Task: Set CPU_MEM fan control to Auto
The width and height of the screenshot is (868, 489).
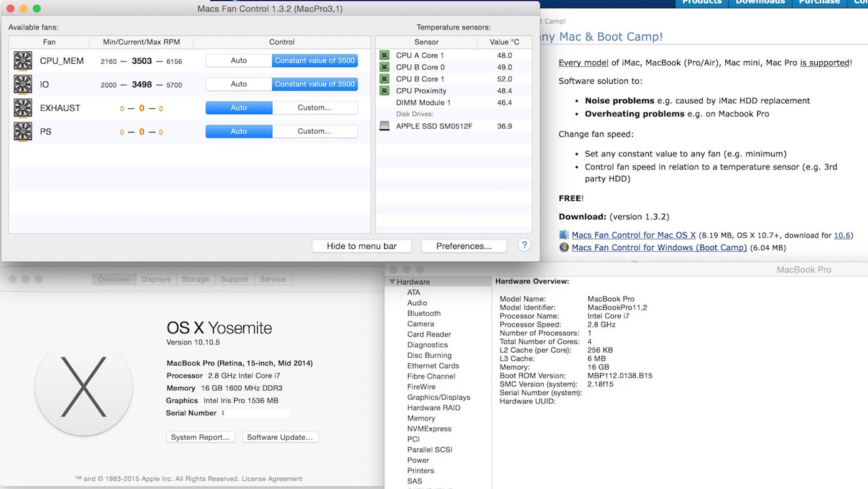Action: [238, 61]
